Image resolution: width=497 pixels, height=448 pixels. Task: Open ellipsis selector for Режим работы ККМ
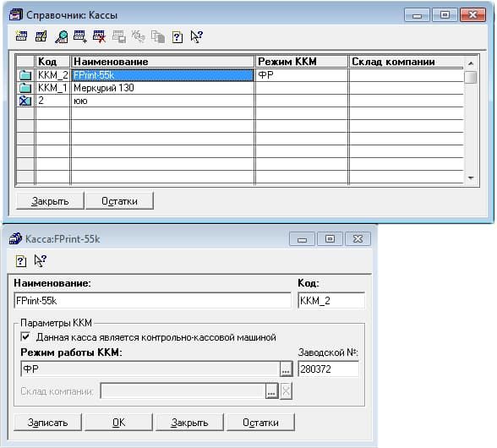[x=286, y=369]
